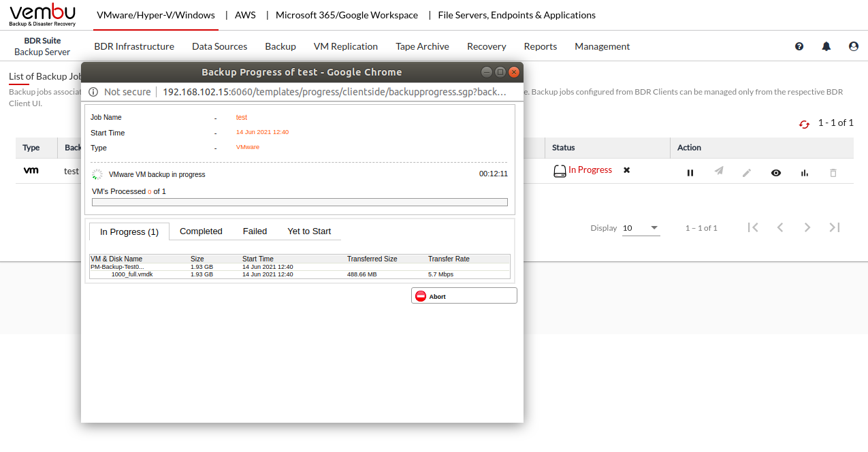
Task: Open the BDR Infrastructure menu
Action: [134, 46]
